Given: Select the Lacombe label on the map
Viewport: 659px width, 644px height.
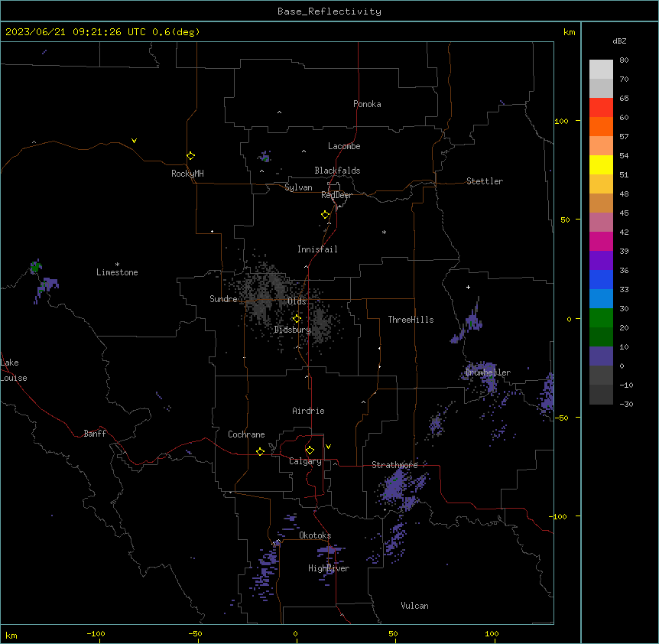Looking at the screenshot, I should pos(344,146).
